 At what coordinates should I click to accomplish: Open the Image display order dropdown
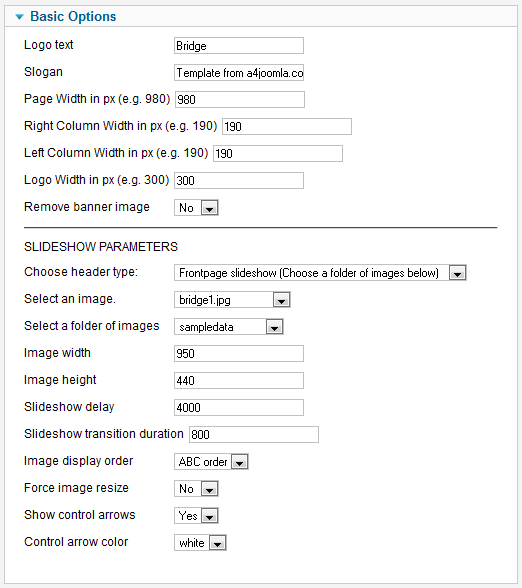click(211, 462)
